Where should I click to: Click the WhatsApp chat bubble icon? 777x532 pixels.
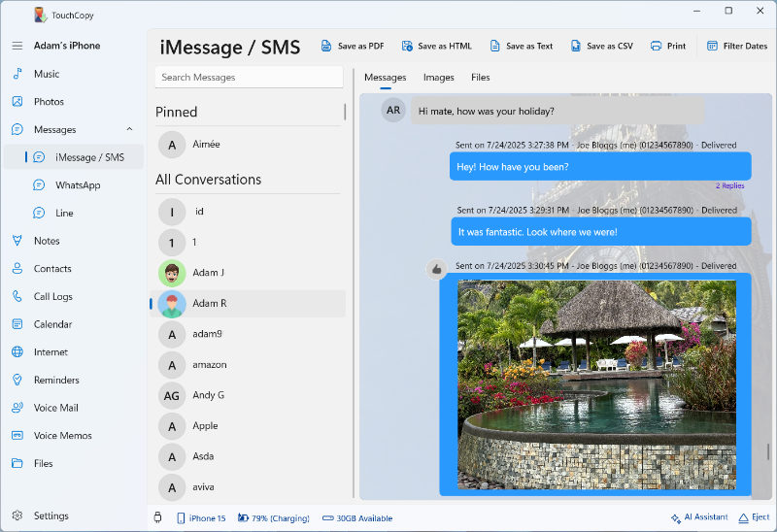coord(39,184)
